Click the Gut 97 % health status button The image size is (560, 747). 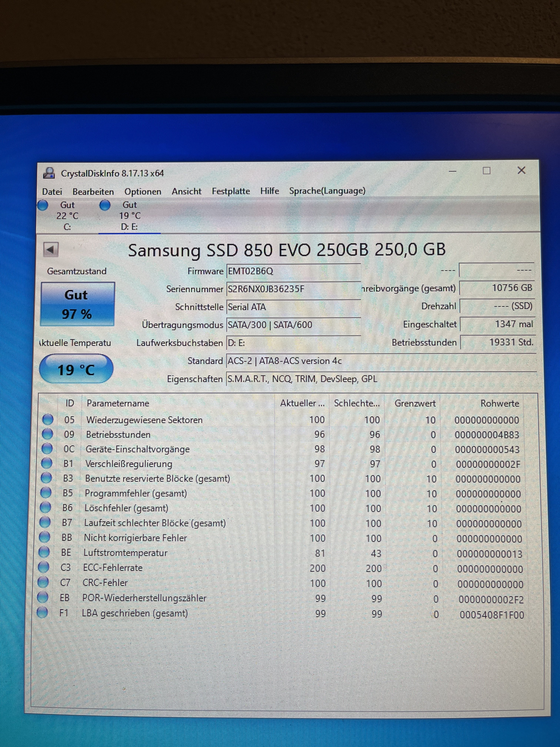coord(77,304)
